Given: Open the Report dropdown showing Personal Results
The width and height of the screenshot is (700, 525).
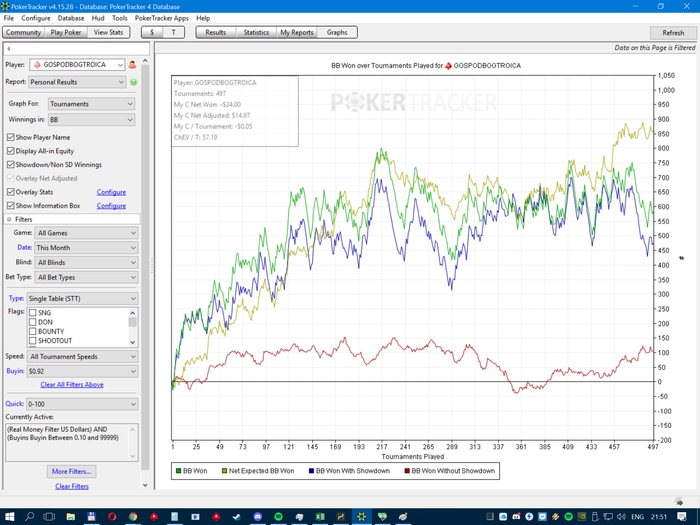Looking at the screenshot, I should coord(77,82).
